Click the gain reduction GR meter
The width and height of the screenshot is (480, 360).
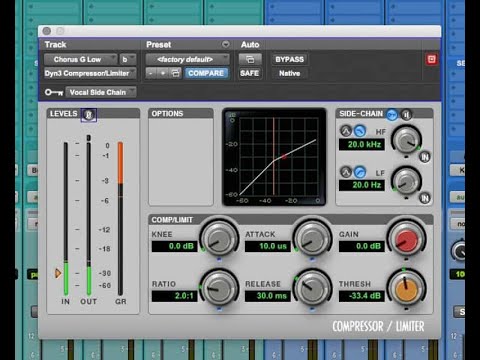pyautogui.click(x=120, y=219)
